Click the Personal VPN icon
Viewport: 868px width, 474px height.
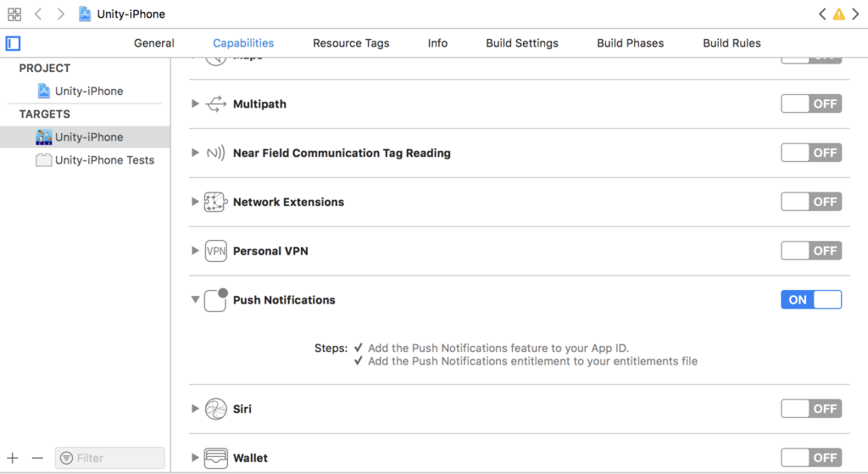click(216, 251)
